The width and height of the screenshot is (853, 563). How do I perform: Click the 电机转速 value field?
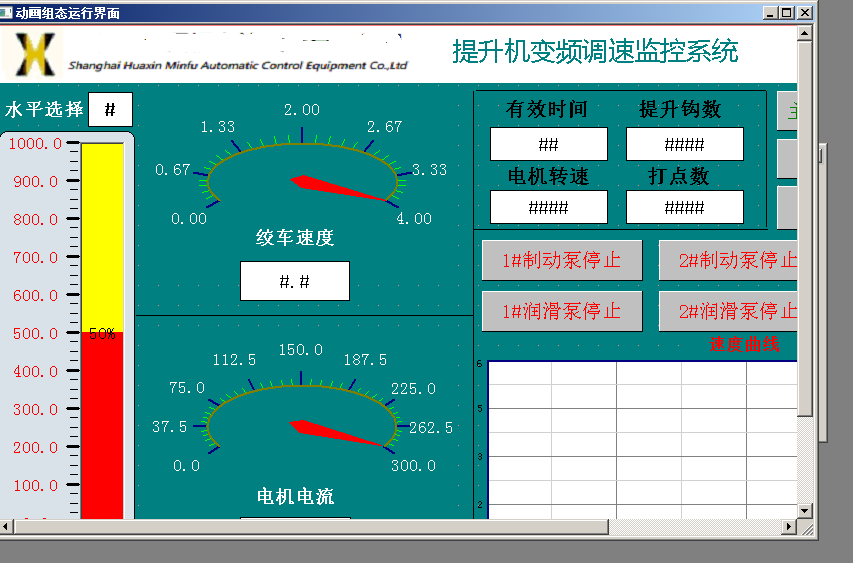pyautogui.click(x=548, y=207)
